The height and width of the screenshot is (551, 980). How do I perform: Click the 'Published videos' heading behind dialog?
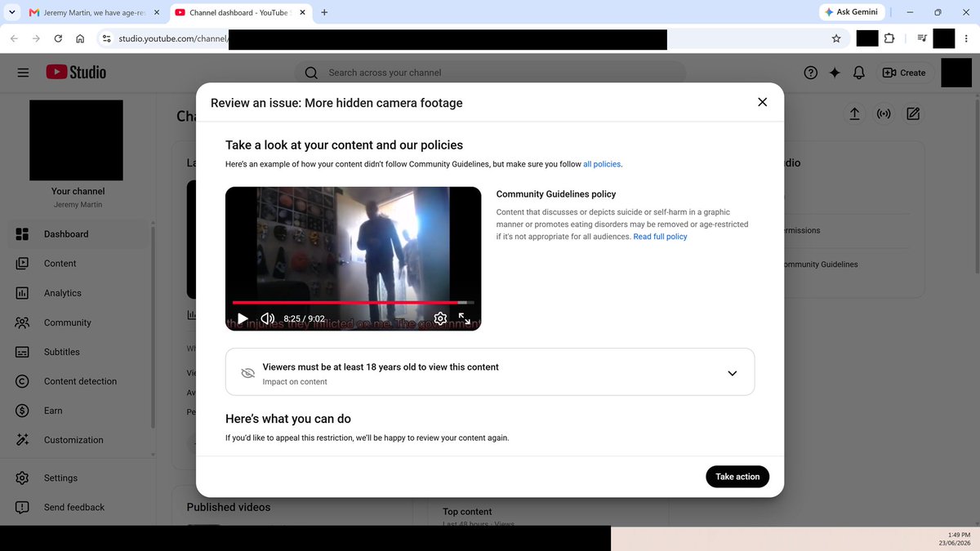[x=228, y=507]
